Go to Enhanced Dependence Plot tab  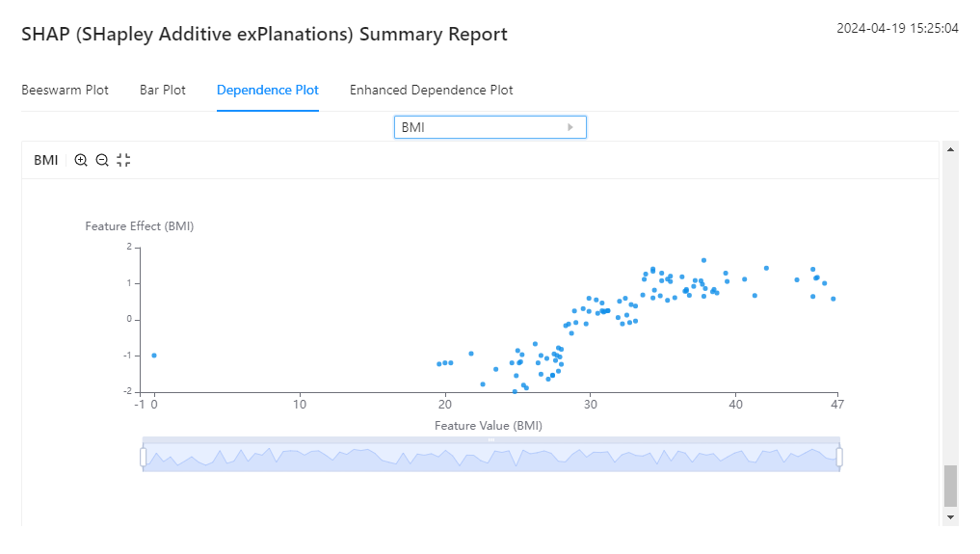point(431,91)
